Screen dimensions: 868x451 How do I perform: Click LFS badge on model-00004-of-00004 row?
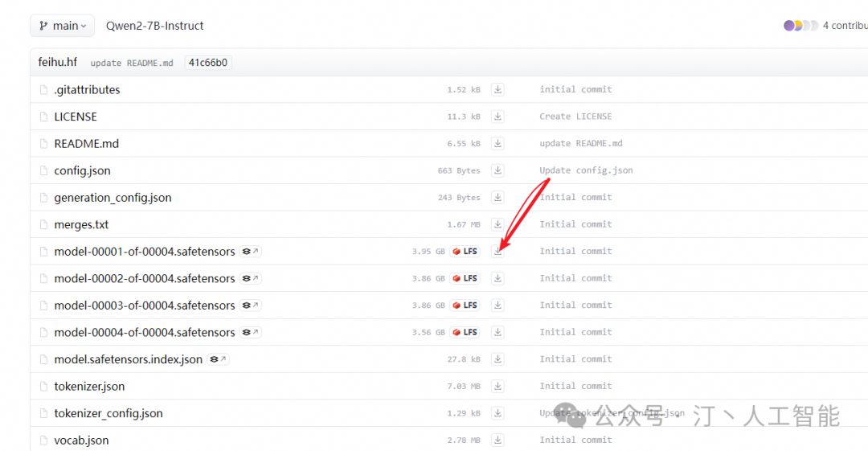pos(465,333)
